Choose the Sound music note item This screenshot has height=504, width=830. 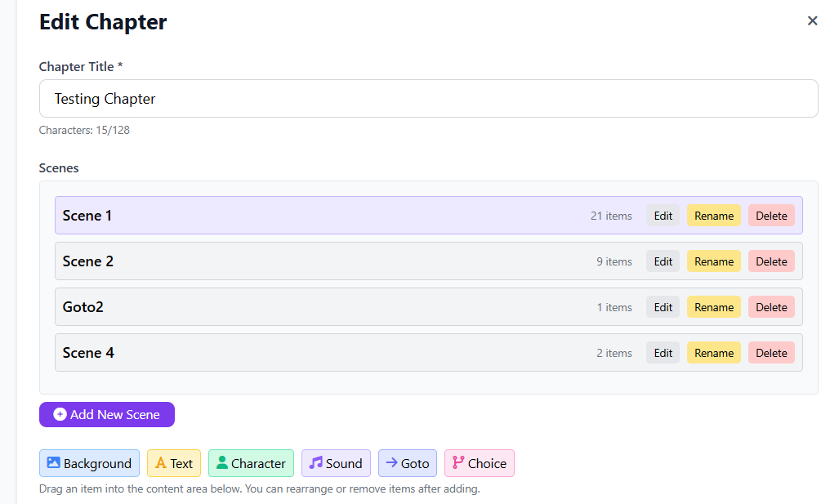click(x=336, y=463)
